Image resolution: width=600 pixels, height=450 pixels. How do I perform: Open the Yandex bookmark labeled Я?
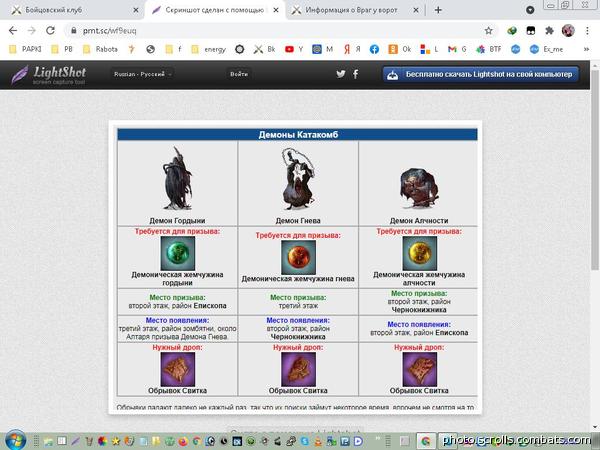[352, 49]
